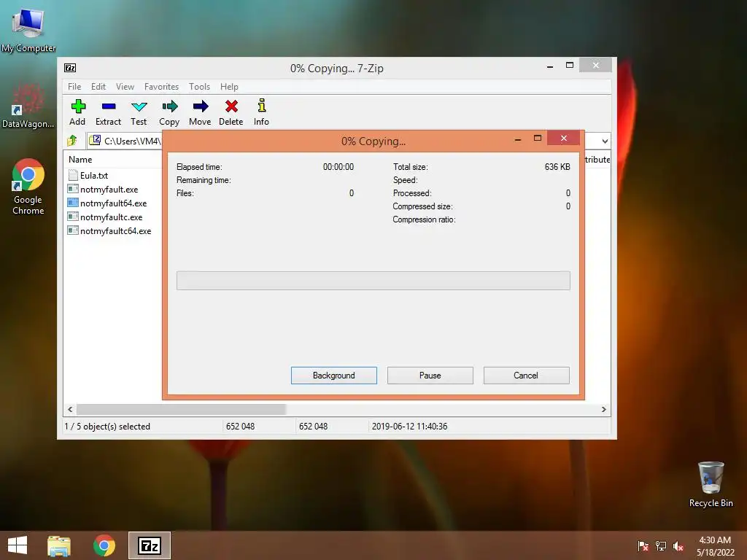
Task: Click the '00:00:00' elapsed time value
Action: point(338,167)
